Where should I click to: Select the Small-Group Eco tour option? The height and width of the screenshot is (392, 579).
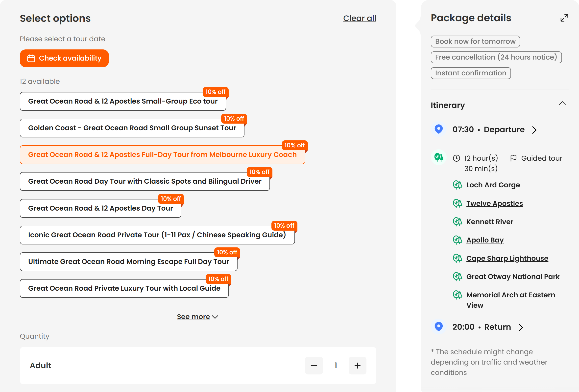tap(123, 101)
